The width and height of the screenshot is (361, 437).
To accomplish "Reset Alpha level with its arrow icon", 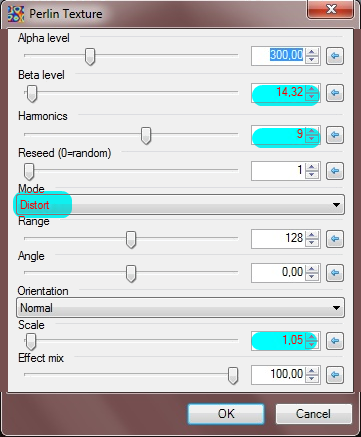I will [x=335, y=56].
